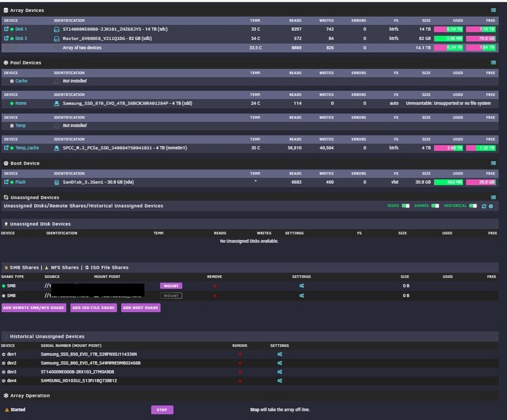Collapse the Boot Device section menu icon

[x=494, y=163]
